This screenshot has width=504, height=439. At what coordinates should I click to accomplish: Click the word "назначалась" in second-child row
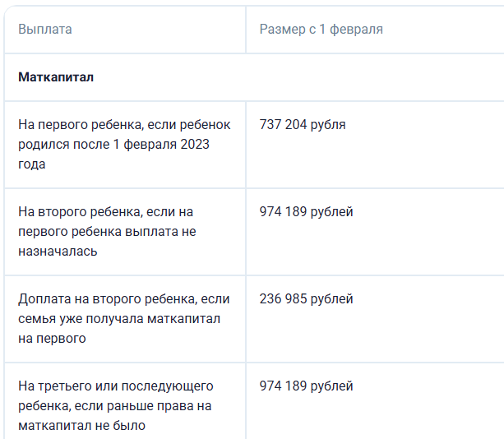pyautogui.click(x=58, y=252)
